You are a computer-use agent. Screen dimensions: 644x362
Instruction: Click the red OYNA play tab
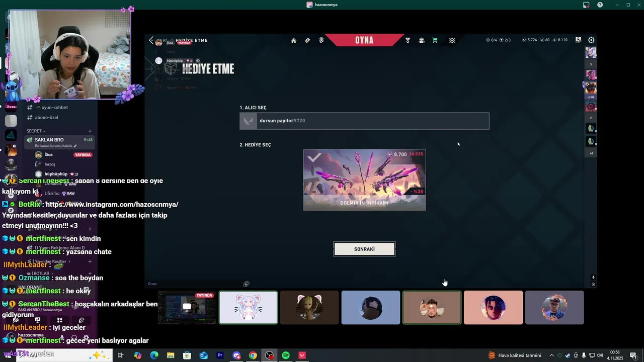pyautogui.click(x=364, y=40)
